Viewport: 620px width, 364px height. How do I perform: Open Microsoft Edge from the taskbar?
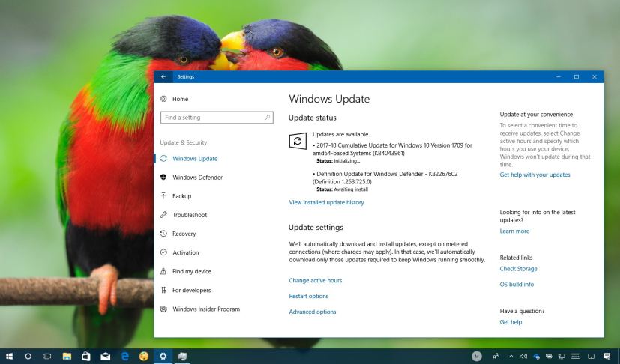(x=124, y=356)
